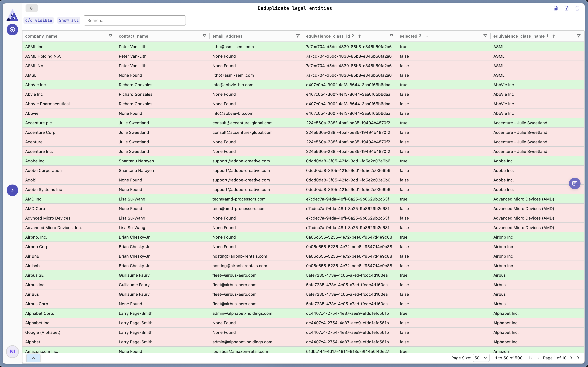The image size is (588, 367).
Task: Download the table data via file-download icon
Action: point(566,8)
